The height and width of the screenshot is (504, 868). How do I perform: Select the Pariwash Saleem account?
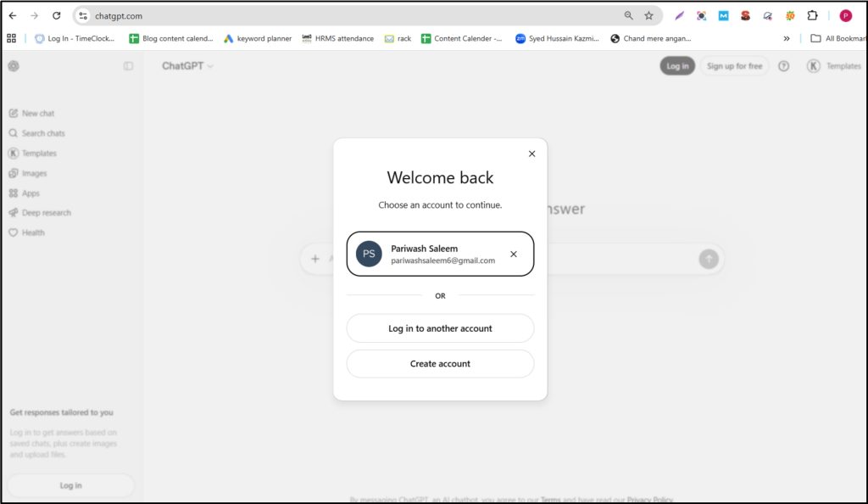point(440,254)
